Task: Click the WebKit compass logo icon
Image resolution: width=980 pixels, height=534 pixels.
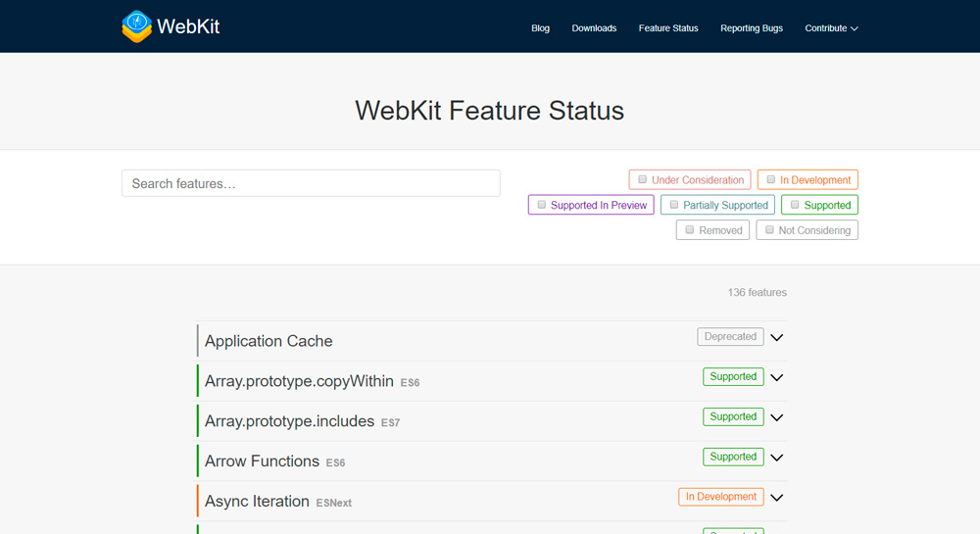Action: tap(137, 26)
